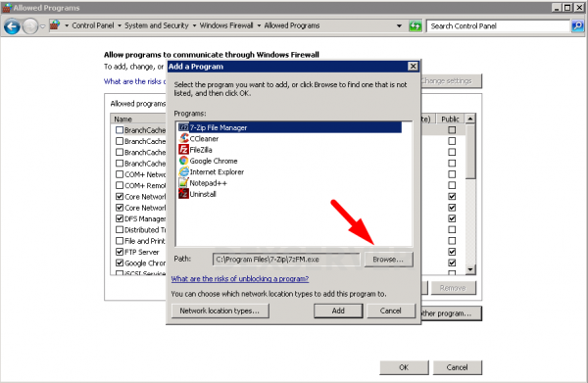Click the Control Panel icon in address bar
This screenshot has height=383, width=588.
click(x=55, y=25)
